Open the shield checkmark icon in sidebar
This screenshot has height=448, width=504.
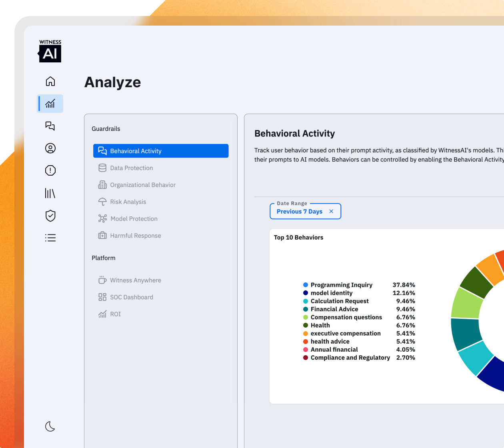click(x=50, y=216)
